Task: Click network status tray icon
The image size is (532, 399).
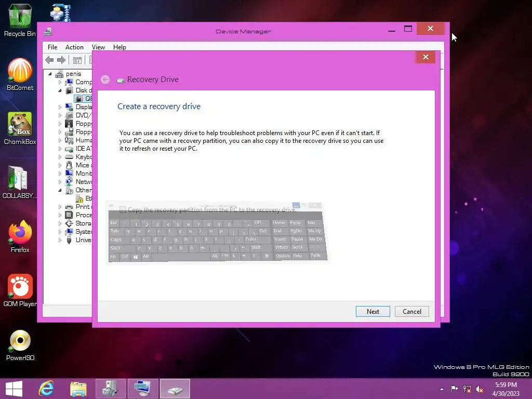Action: click(467, 389)
